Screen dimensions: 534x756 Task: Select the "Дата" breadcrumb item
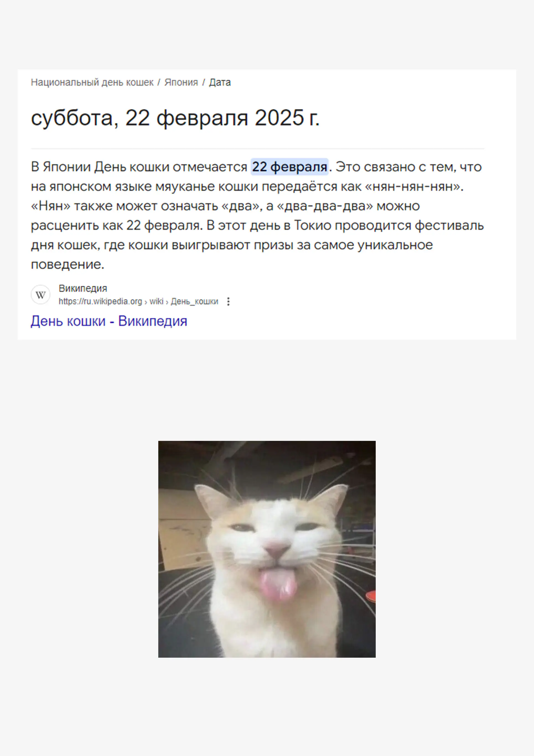(220, 82)
